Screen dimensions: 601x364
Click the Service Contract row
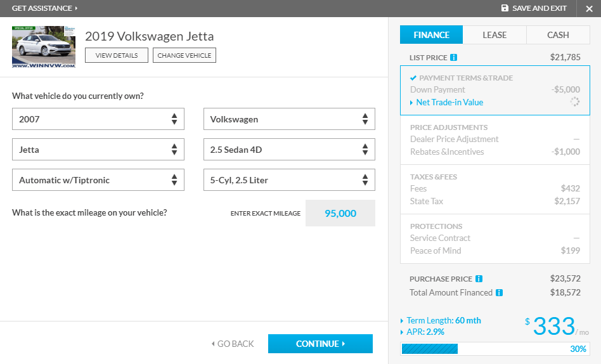point(495,238)
